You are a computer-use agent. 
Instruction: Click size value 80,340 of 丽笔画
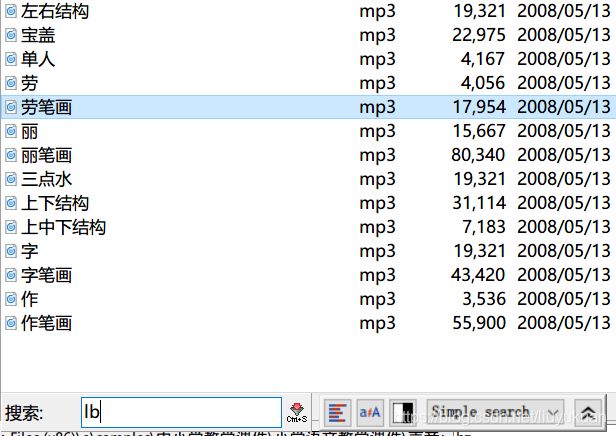point(478,155)
